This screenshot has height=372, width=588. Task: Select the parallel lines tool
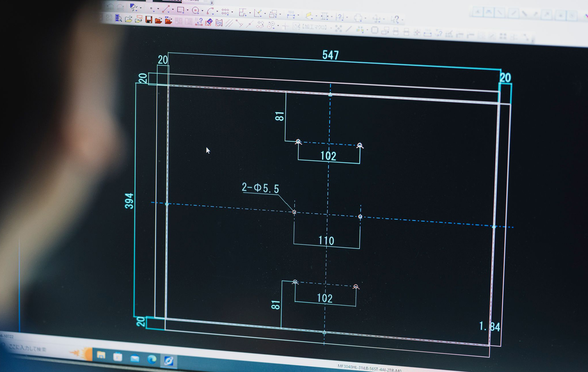(x=229, y=23)
